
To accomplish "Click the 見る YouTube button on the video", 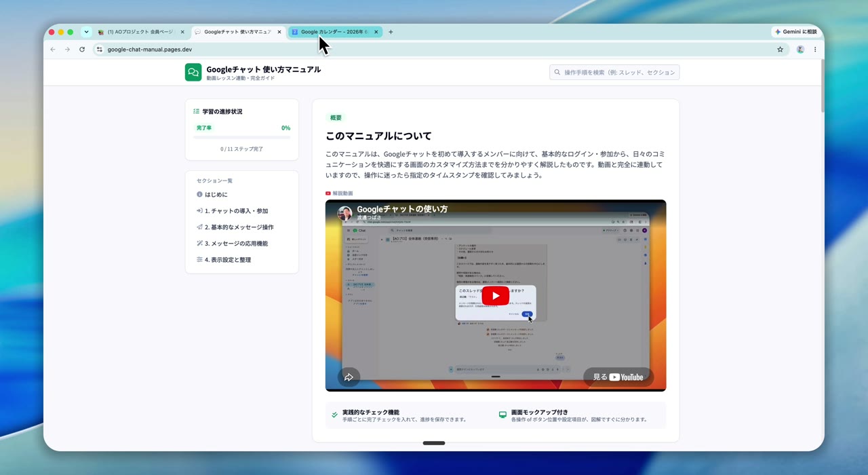I will 618,377.
